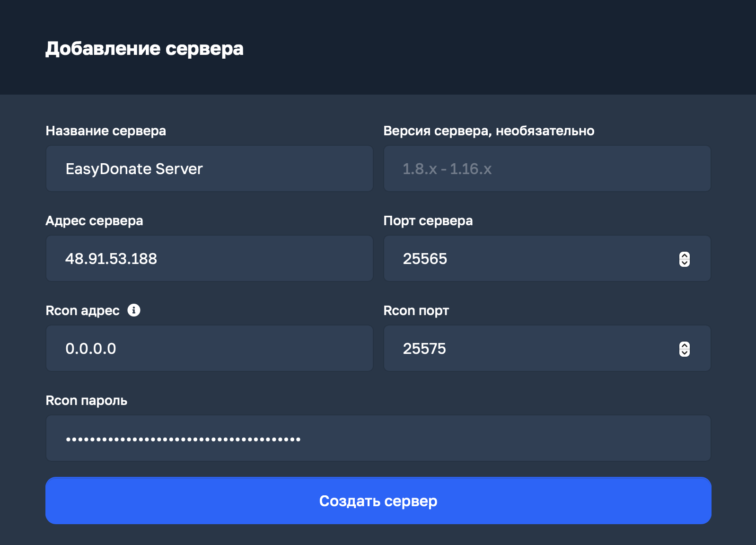Click the Rcon адрес info icon
The image size is (756, 545).
click(134, 310)
